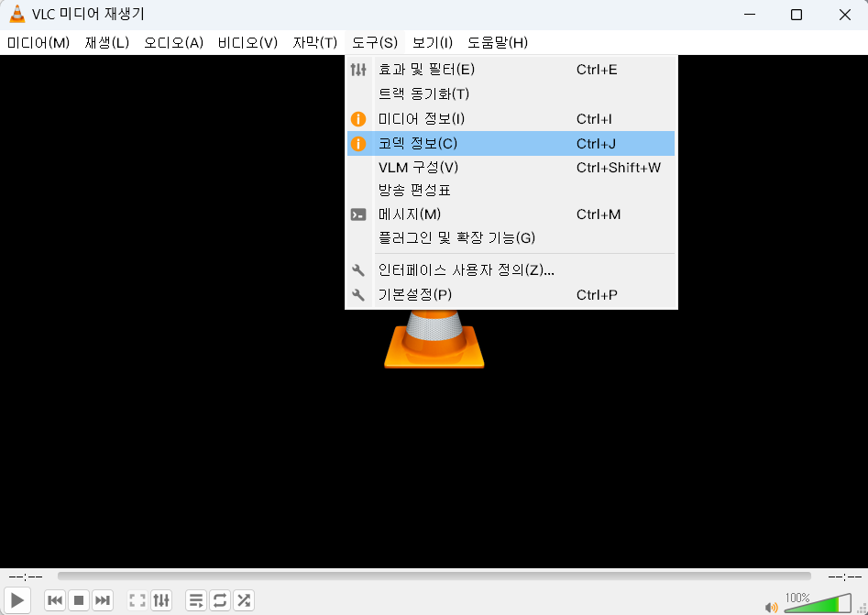Screen dimensions: 868x615
Task: Show the playlist panel icon
Action: (195, 600)
